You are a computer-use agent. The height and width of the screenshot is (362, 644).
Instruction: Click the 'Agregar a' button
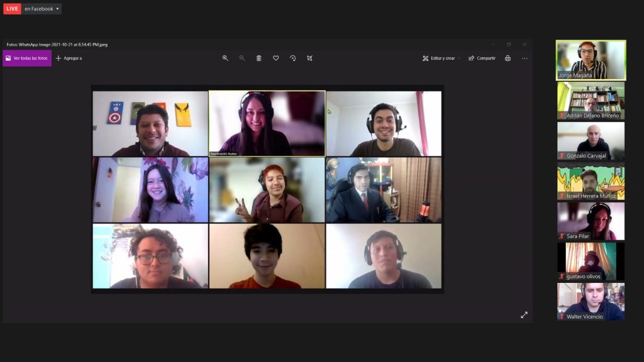coord(69,58)
